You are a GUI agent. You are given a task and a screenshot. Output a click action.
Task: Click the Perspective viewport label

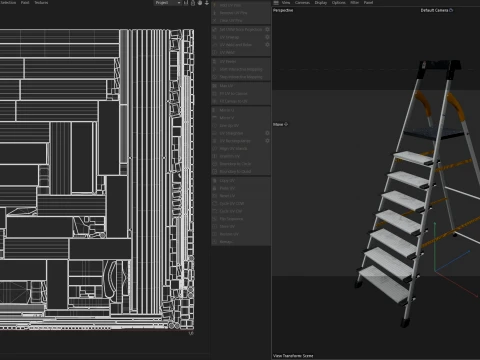(x=283, y=10)
